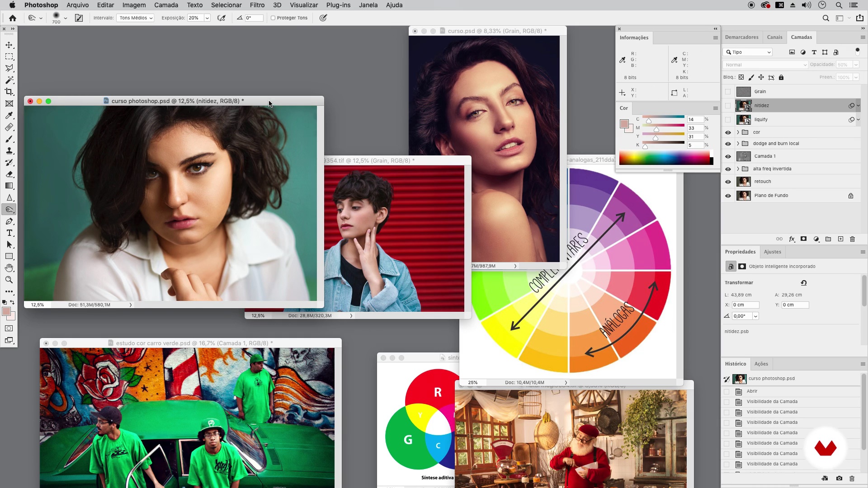Add layer style fx icon
This screenshot has width=868, height=488.
pyautogui.click(x=792, y=239)
